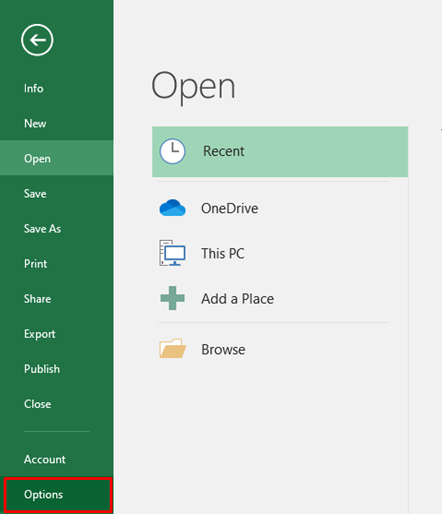Click the Browse label text
The height and width of the screenshot is (514, 442).
point(223,349)
